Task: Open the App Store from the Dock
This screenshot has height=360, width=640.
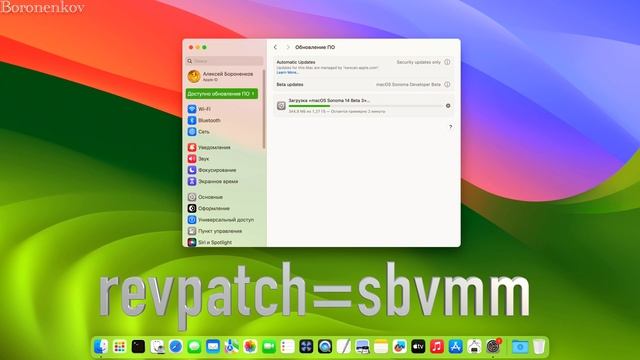Action: [x=456, y=347]
